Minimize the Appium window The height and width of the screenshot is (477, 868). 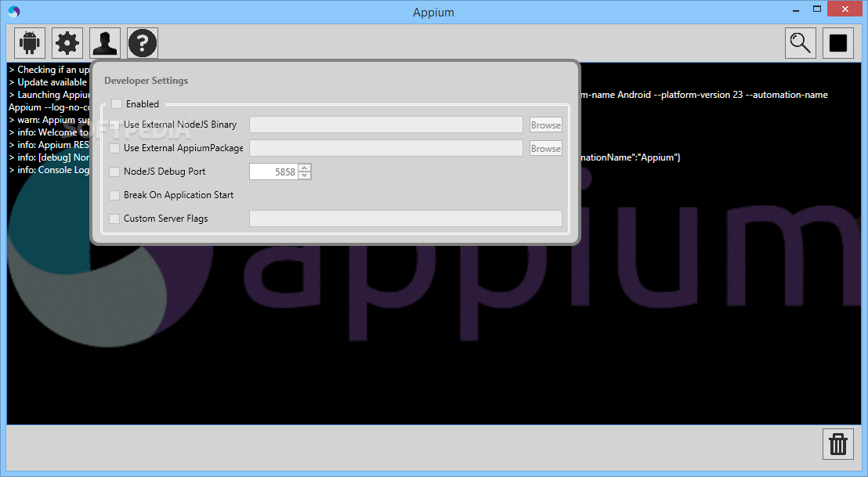796,9
